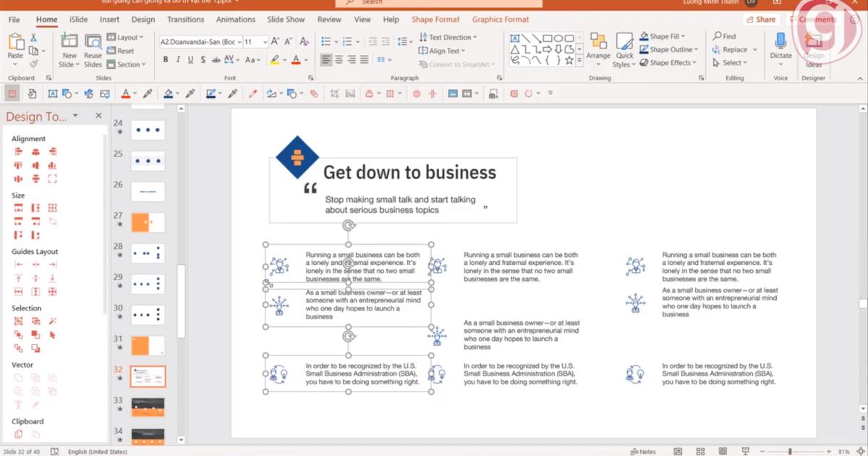Click Clear All Formatting icon
The height and width of the screenshot is (456, 868).
(x=305, y=42)
